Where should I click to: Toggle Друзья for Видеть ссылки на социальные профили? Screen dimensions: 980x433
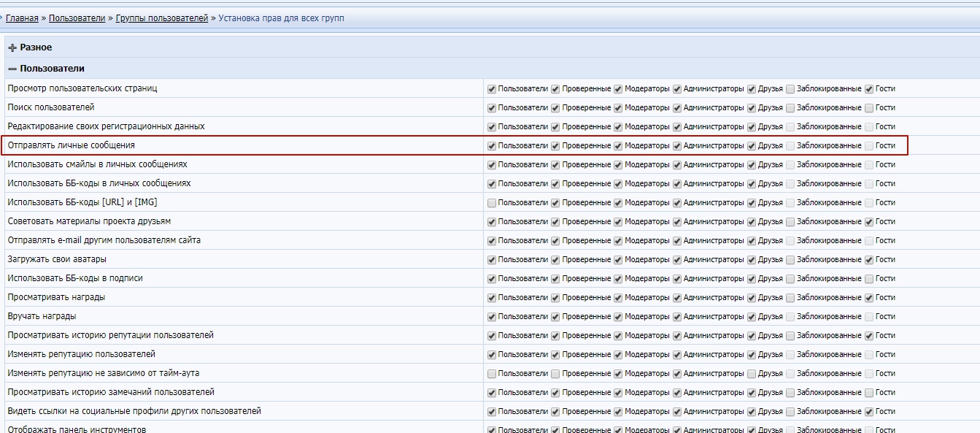752,412
